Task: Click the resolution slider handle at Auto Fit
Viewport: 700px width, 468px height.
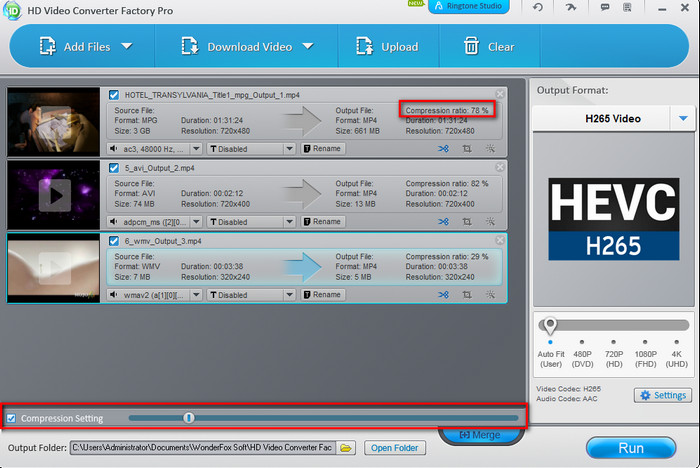Action: [x=550, y=326]
